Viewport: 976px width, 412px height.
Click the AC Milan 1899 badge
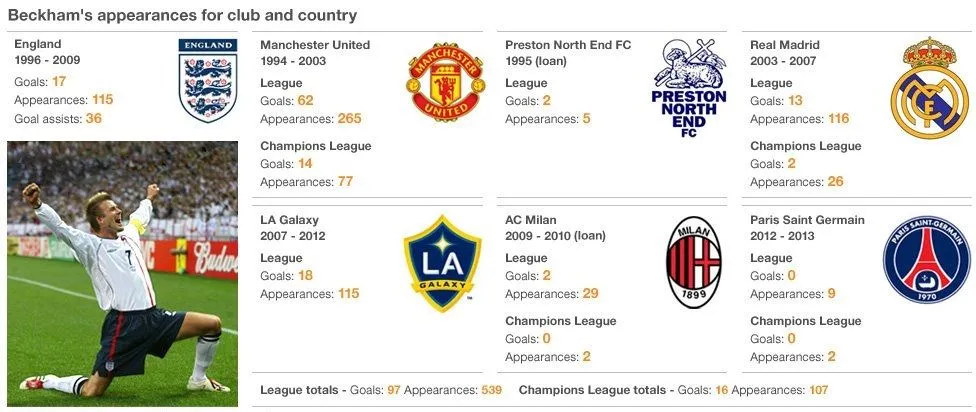click(693, 262)
